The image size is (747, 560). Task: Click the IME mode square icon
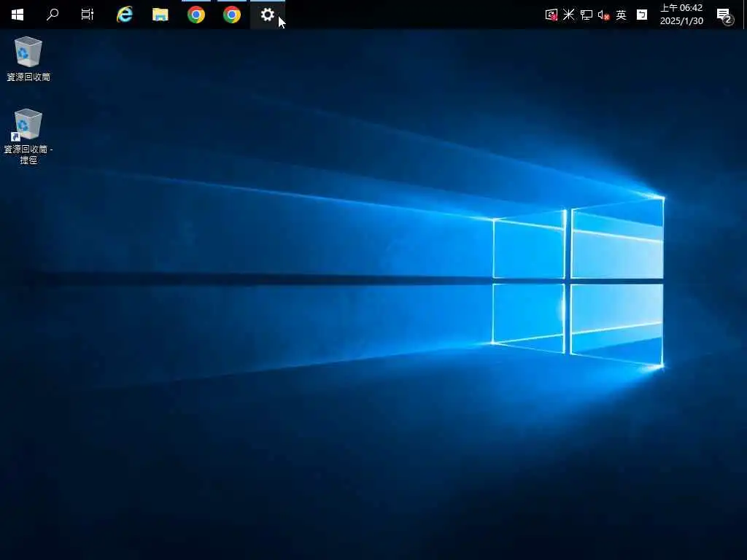tap(642, 15)
